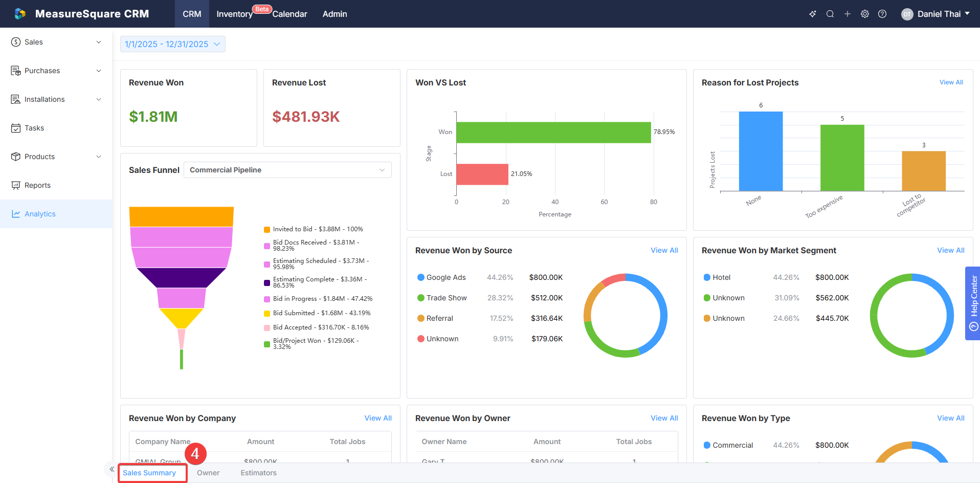This screenshot has width=980, height=483.
Task: Click the Analytics chart icon
Action: click(16, 214)
